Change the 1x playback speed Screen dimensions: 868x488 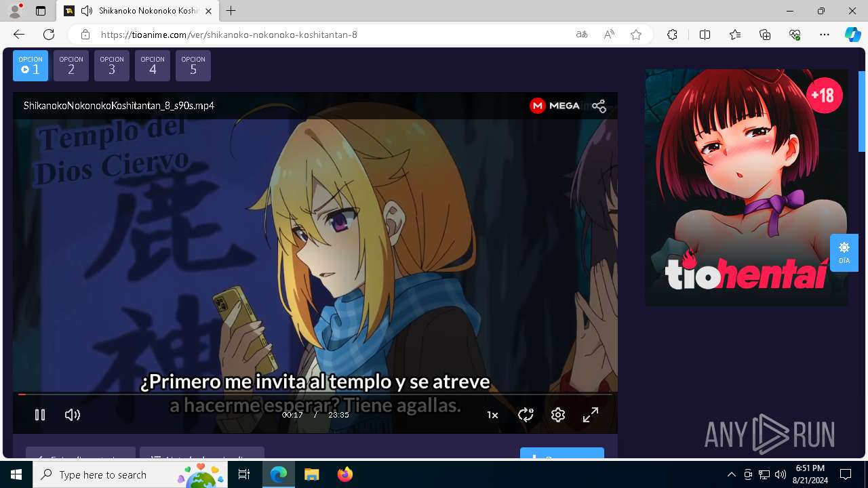pyautogui.click(x=492, y=415)
